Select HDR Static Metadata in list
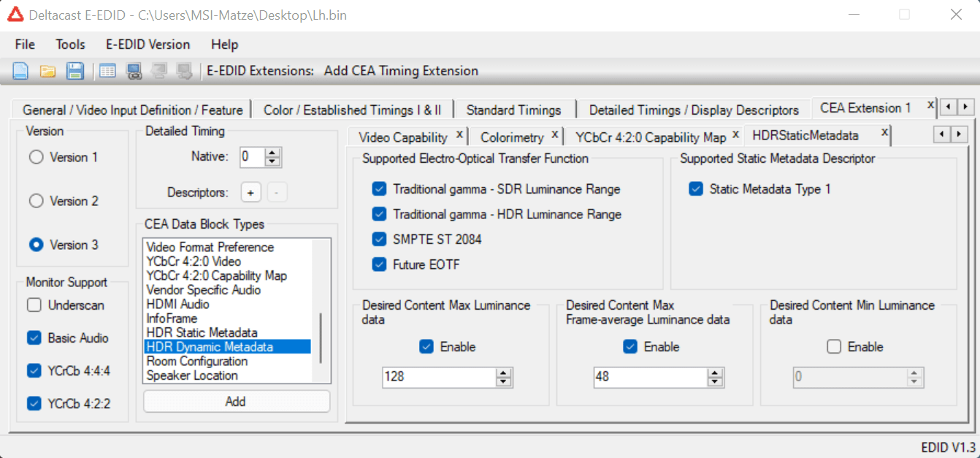The height and width of the screenshot is (458, 980). coord(228,332)
